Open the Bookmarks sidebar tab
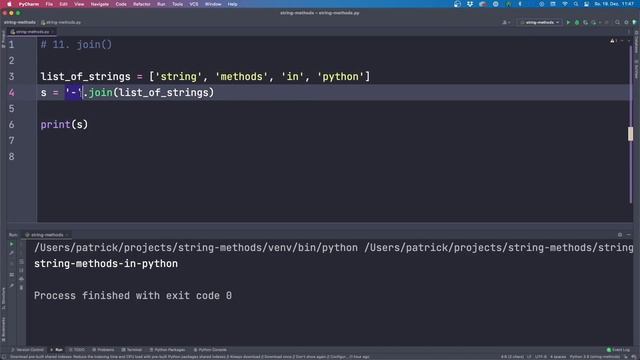640x360 pixels. (x=3, y=329)
